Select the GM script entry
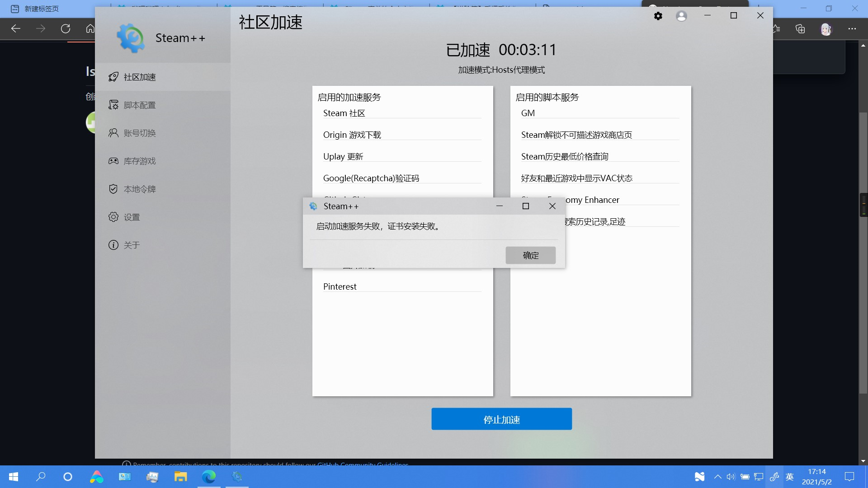868x488 pixels. (x=528, y=113)
